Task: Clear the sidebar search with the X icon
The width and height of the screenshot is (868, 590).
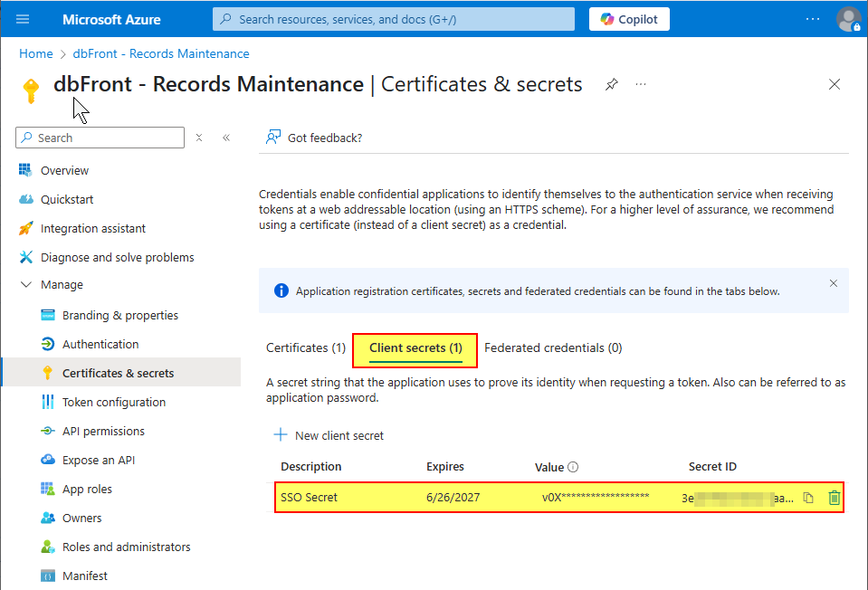Action: [199, 138]
